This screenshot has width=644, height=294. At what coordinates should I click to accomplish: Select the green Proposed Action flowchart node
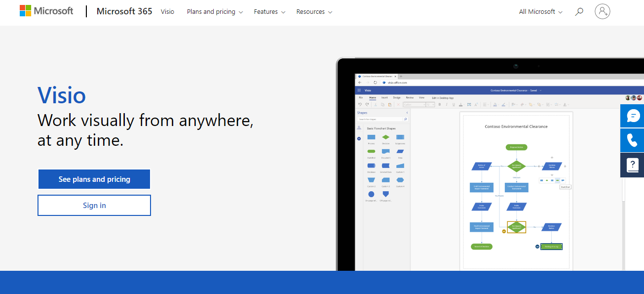517,147
